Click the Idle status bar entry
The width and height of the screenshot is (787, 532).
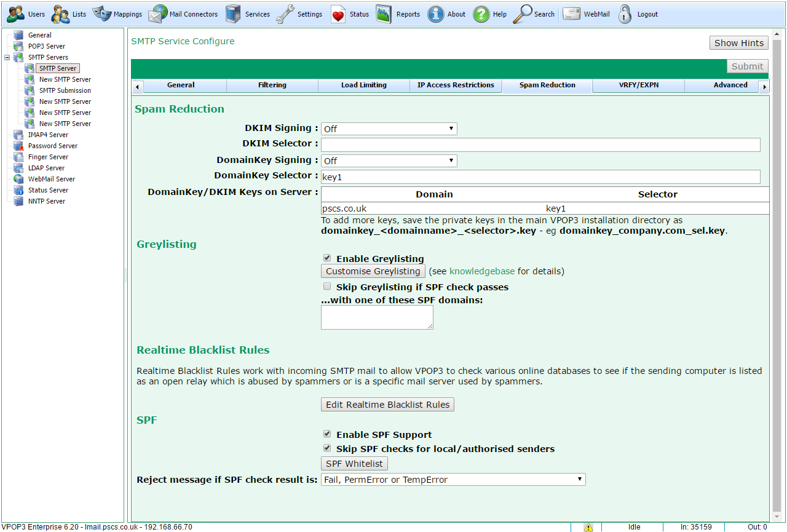pos(634,527)
